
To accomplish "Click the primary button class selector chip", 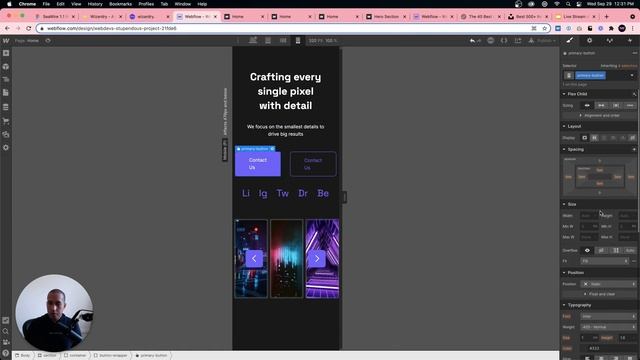I will click(x=591, y=76).
